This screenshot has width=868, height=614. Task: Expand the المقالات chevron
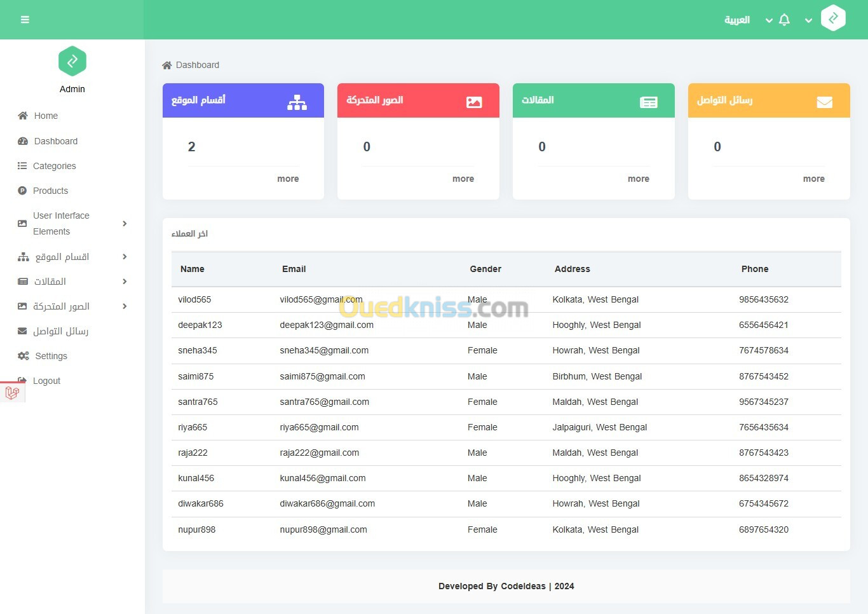(x=125, y=282)
